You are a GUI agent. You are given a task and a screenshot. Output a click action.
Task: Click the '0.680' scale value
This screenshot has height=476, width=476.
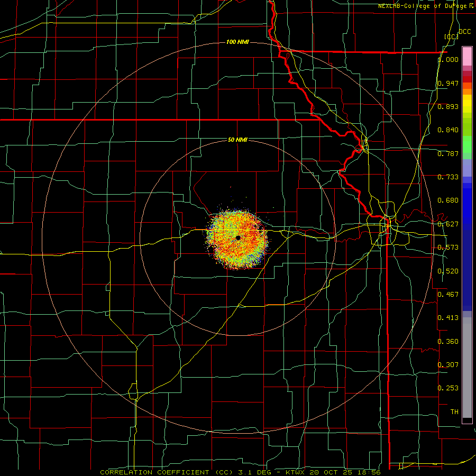point(448,200)
